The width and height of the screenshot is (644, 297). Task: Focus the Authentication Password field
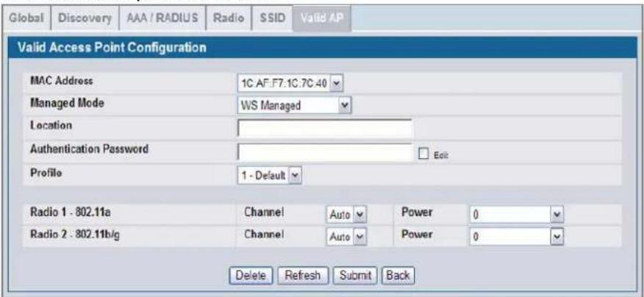(324, 153)
